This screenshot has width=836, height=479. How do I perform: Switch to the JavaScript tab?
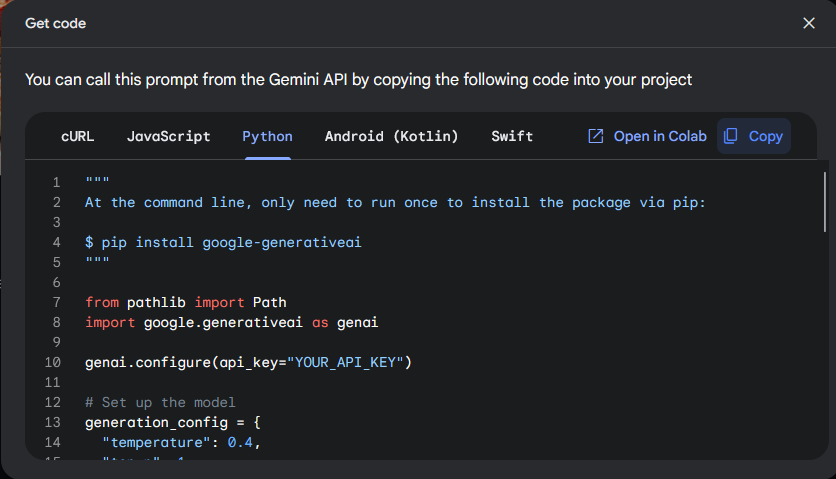[x=168, y=136]
